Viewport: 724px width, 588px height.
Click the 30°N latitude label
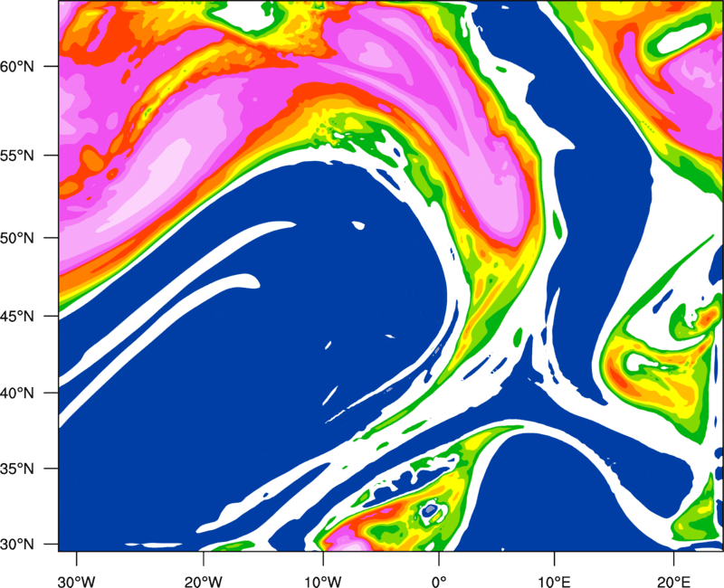pyautogui.click(x=17, y=545)
